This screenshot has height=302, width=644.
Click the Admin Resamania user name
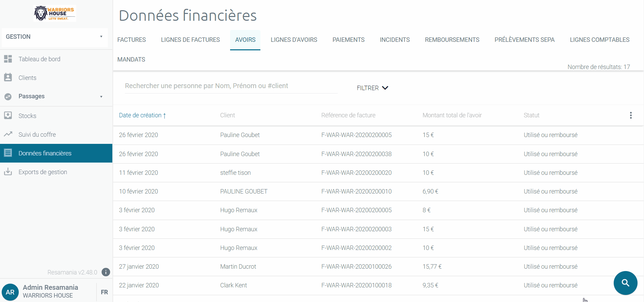pos(50,287)
